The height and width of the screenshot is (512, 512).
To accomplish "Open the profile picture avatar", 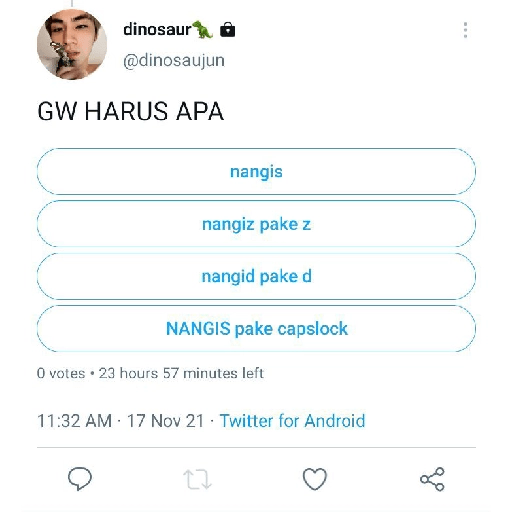I will tap(72, 44).
